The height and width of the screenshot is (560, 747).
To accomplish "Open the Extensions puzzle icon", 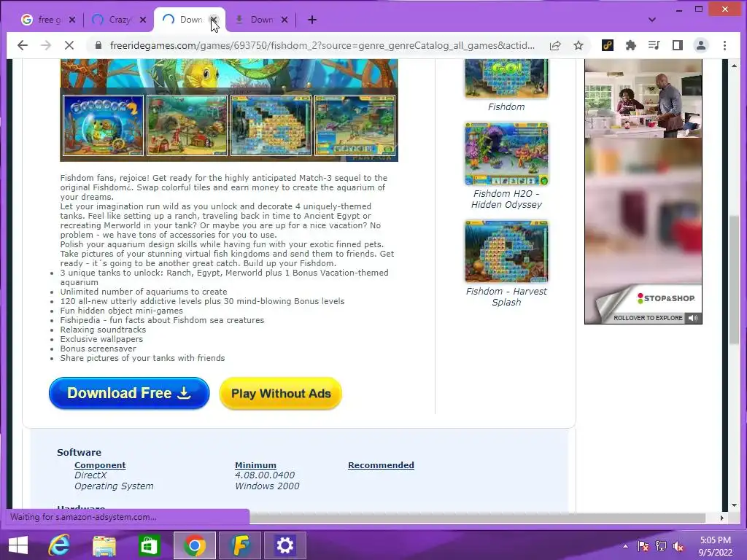I will (631, 45).
